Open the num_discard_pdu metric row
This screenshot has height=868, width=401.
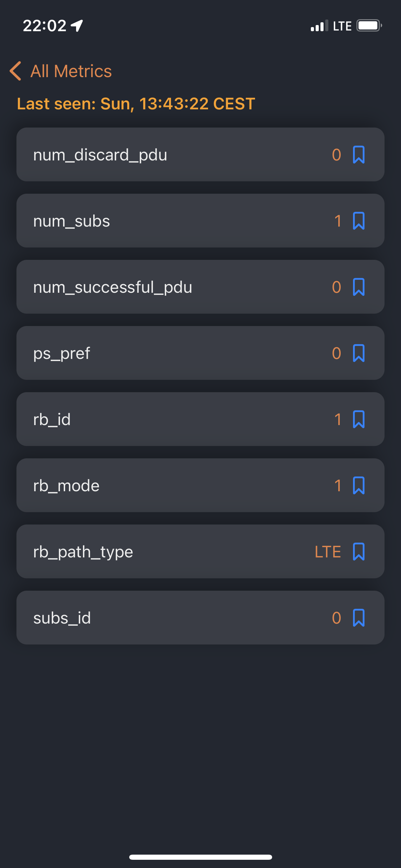[x=200, y=155]
